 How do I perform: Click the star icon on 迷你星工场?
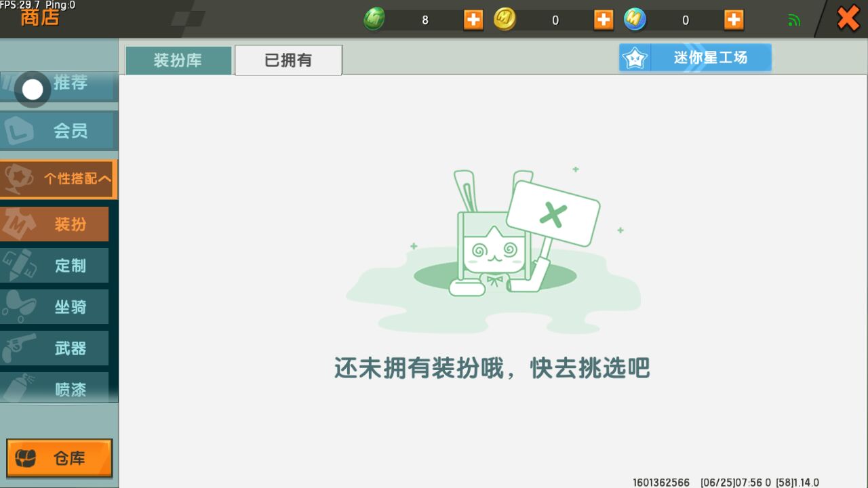tap(635, 58)
